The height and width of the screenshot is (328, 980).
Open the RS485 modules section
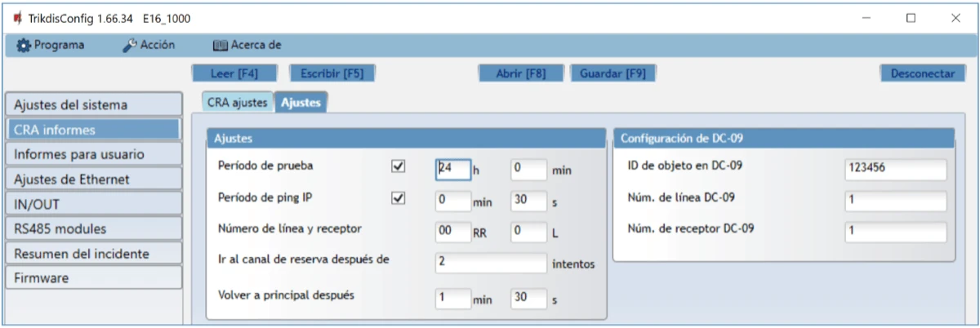click(91, 228)
